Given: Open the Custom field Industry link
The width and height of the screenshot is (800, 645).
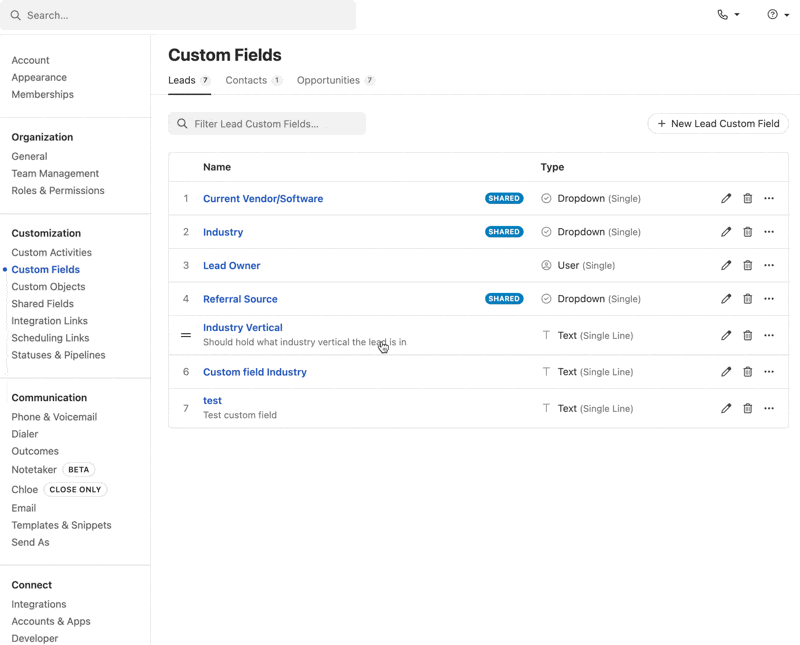Looking at the screenshot, I should (255, 372).
